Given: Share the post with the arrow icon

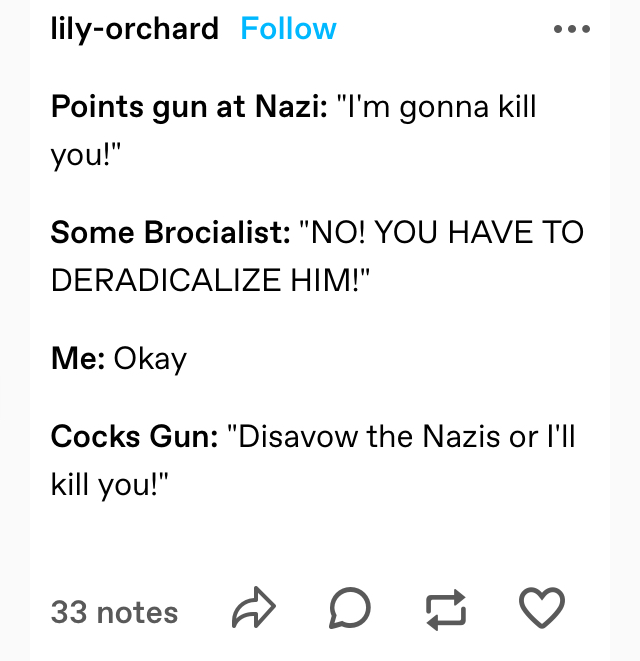Looking at the screenshot, I should coord(254,607).
